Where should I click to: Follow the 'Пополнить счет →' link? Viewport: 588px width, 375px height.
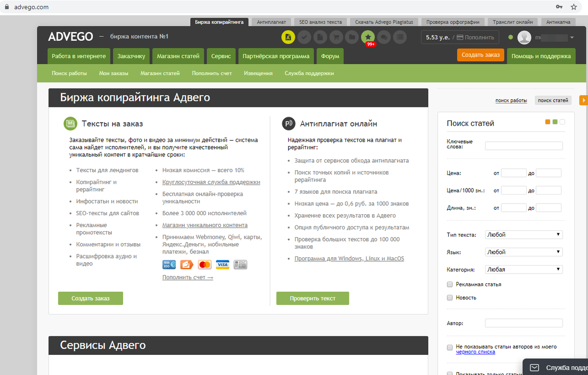(188, 277)
